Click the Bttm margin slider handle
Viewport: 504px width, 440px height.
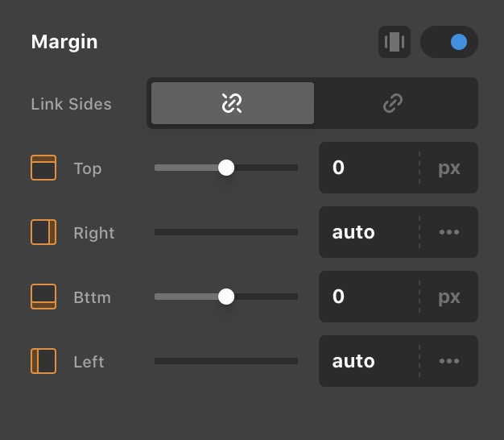coord(226,297)
